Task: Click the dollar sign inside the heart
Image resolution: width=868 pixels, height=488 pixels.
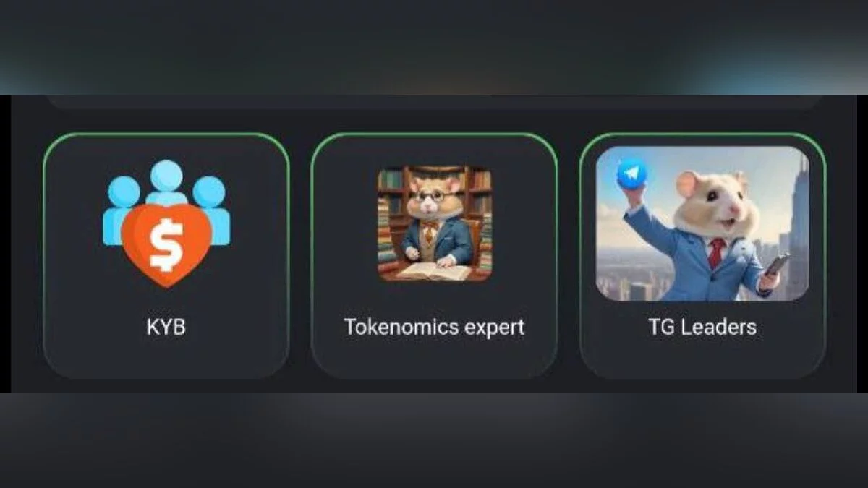Action: pos(166,244)
